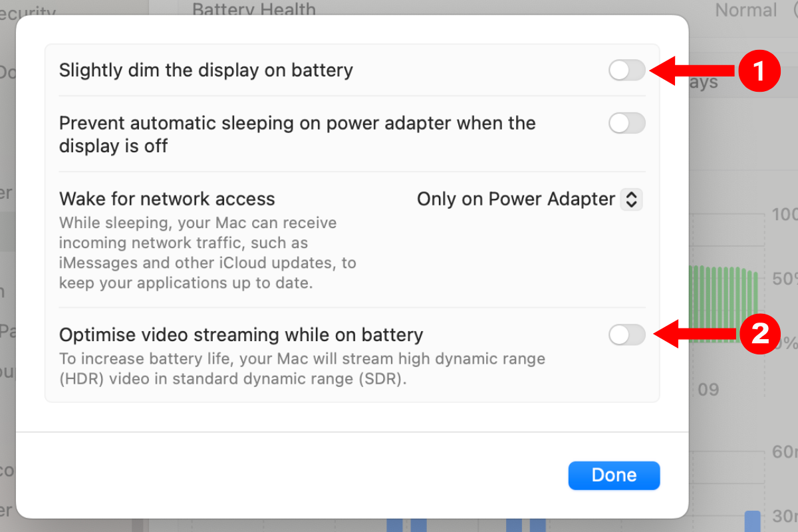Click the green battery level chart bars
Viewport: 798px width, 532px height.
tap(724, 304)
